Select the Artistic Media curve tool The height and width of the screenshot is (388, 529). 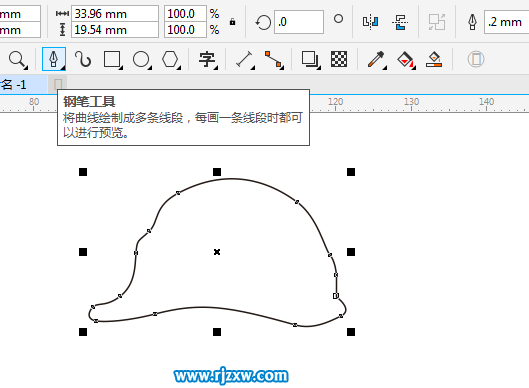pos(83,59)
